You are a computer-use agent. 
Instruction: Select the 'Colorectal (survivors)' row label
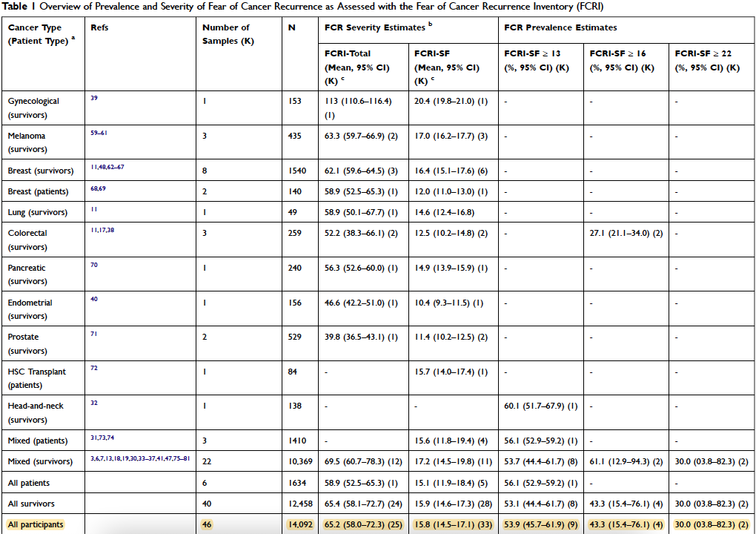pos(27,240)
